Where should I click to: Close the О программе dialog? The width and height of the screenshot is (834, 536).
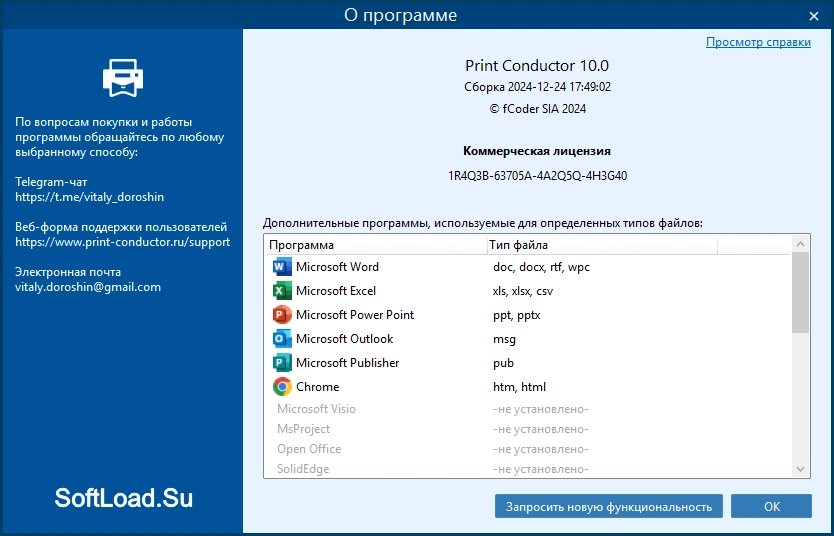coord(813,16)
